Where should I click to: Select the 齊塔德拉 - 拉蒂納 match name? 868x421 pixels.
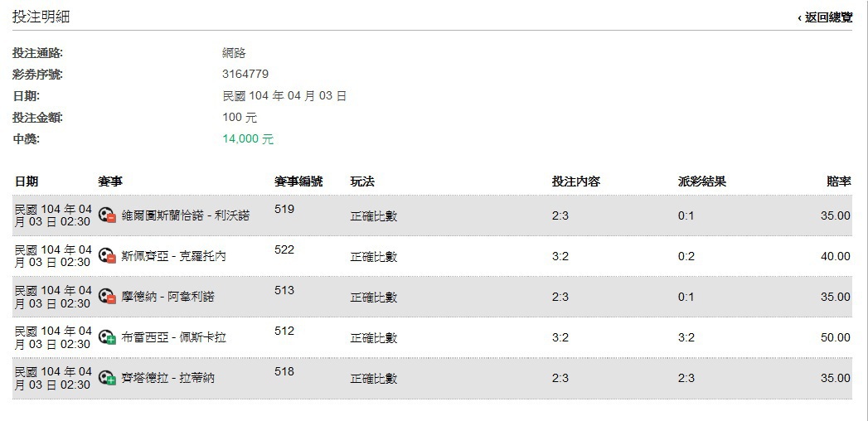tap(167, 378)
